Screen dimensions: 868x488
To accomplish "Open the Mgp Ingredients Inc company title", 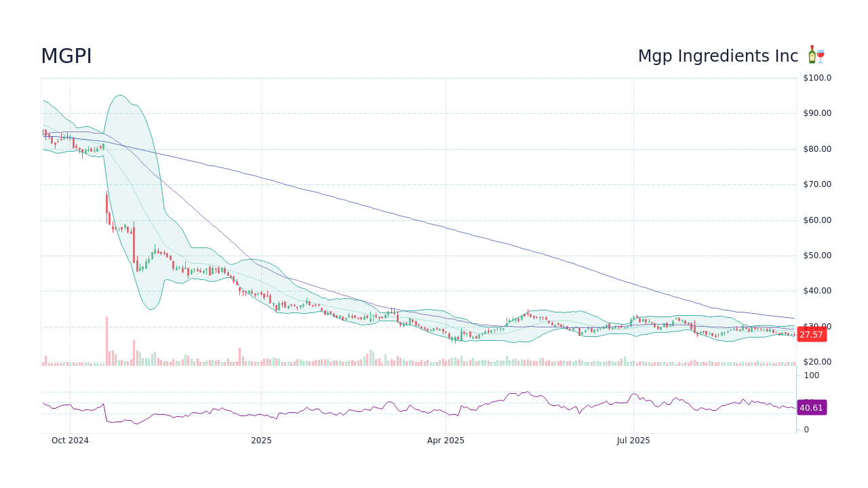I will (x=717, y=56).
